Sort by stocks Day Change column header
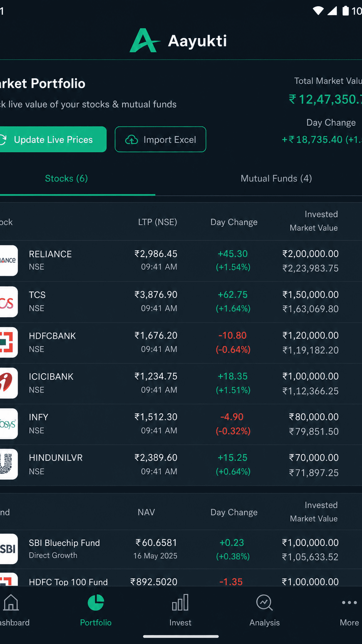362x644 pixels. pos(234,222)
